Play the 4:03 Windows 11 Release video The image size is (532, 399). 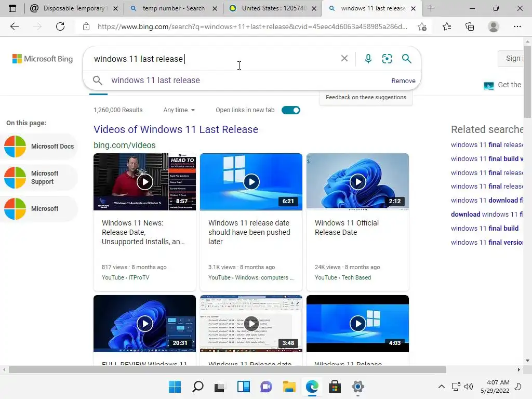pos(357,324)
